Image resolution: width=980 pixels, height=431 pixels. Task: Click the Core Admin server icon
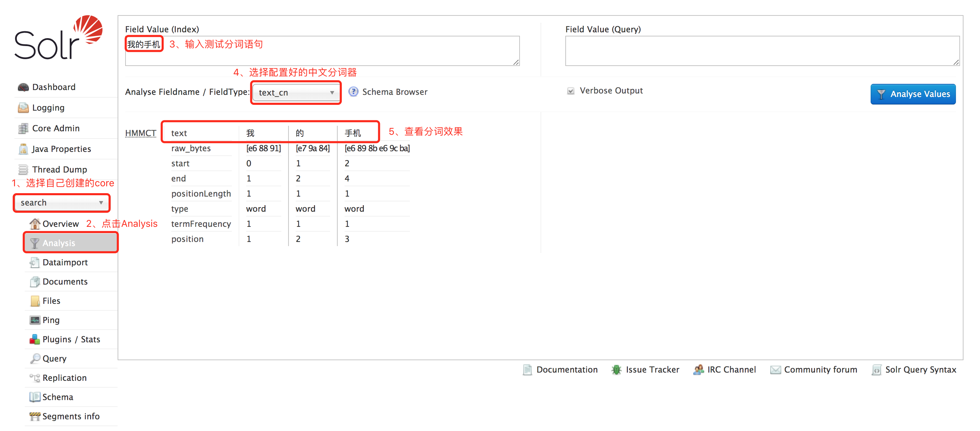pos(23,128)
